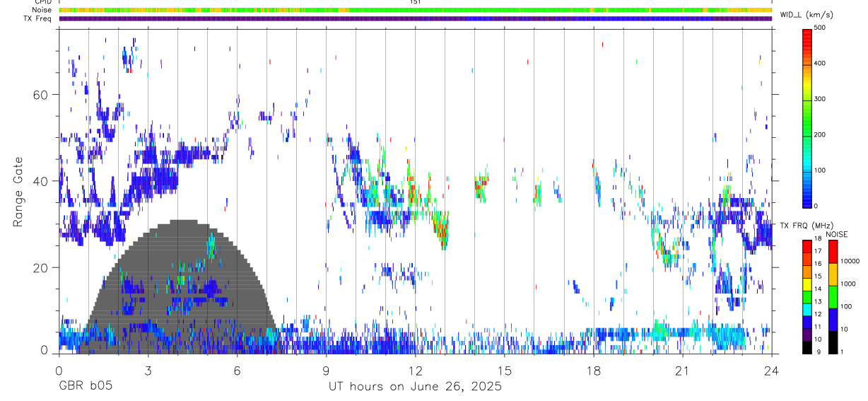868x401 pixels.
Task: Click the '12' label on the TX FRQ scale
Action: point(817,315)
